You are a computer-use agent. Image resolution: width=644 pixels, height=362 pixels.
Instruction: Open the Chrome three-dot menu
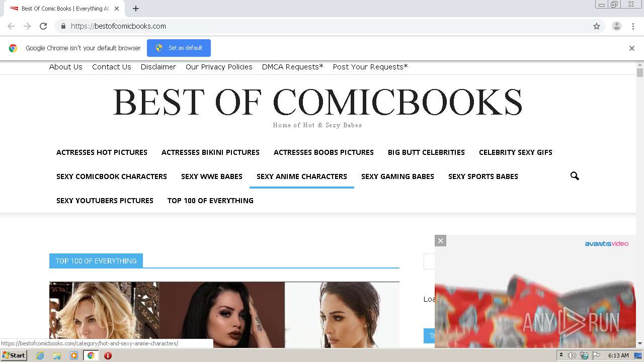click(x=633, y=26)
